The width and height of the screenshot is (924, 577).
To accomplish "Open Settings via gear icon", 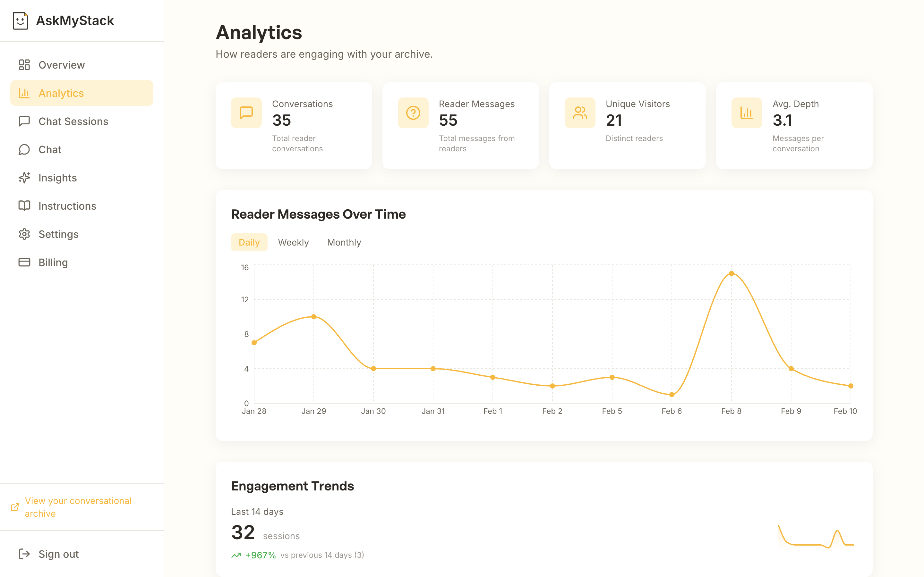I will pos(24,234).
